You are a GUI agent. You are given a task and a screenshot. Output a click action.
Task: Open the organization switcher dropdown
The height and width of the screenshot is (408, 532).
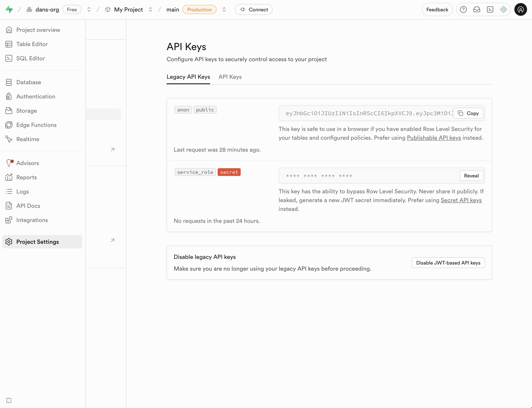(x=89, y=9)
